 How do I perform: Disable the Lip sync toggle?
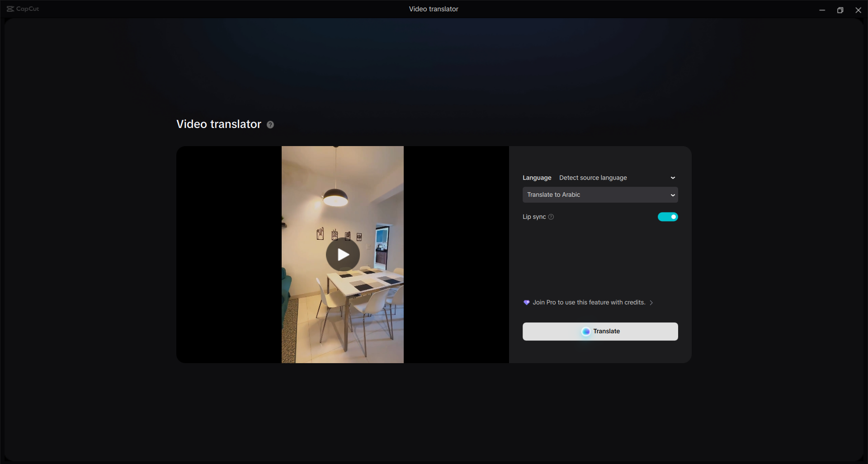[668, 217]
